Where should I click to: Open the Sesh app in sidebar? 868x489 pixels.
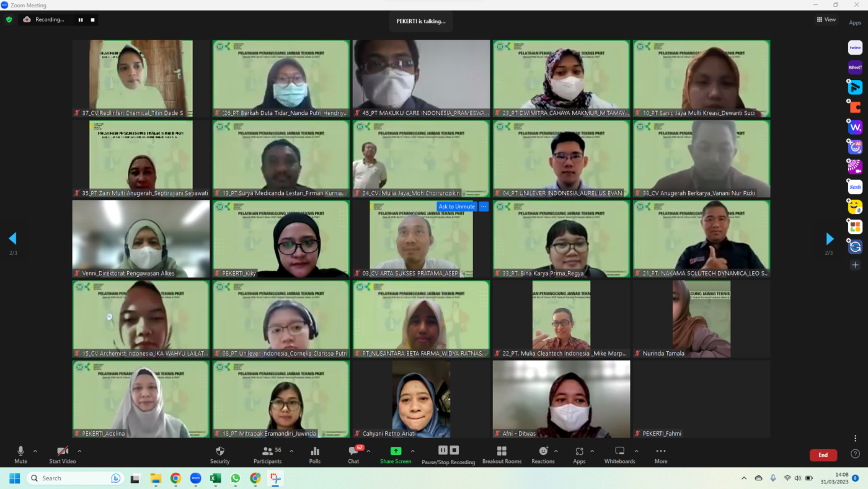coord(855,187)
